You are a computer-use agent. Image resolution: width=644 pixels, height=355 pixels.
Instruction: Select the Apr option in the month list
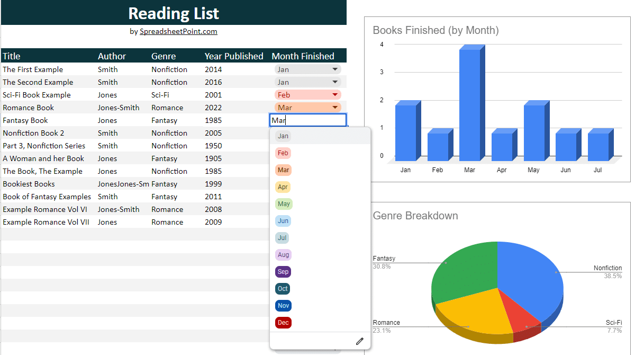click(283, 187)
